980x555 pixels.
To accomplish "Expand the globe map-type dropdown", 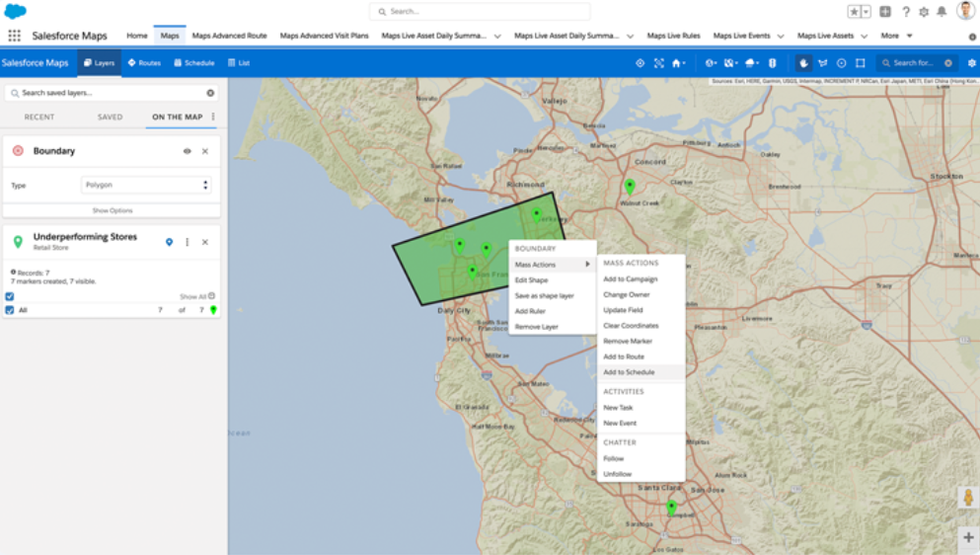I will point(712,62).
